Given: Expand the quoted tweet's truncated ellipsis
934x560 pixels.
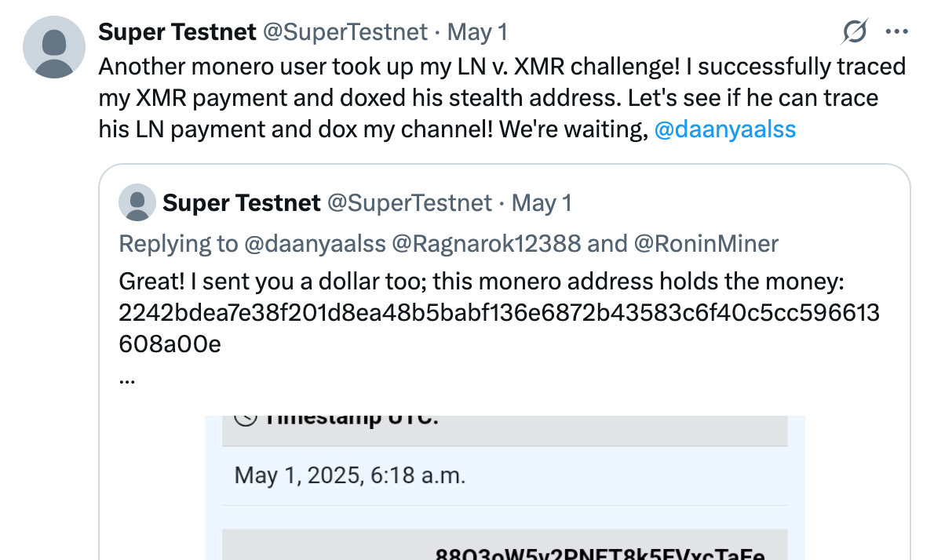Looking at the screenshot, I should pos(127,379).
